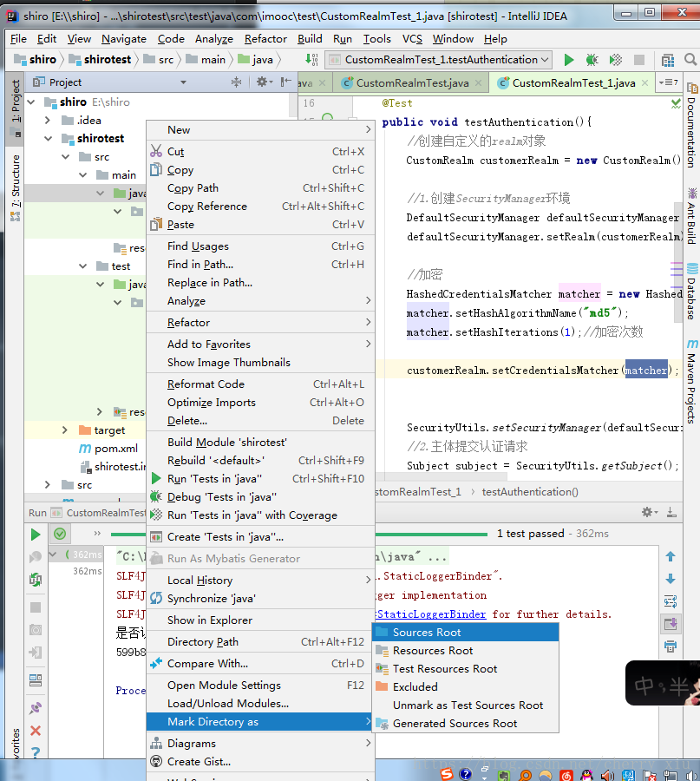Open Project panel settings gear
Viewport: 700px width, 781px height.
pos(262,82)
